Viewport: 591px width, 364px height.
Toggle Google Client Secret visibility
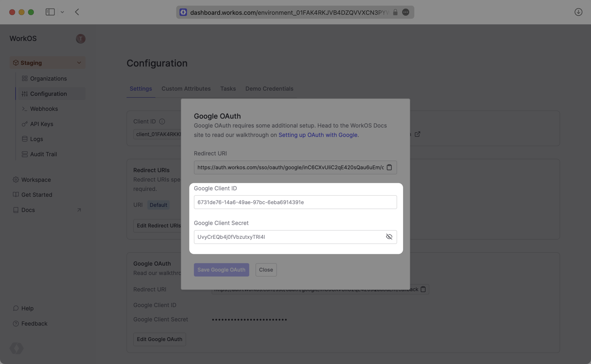click(x=389, y=237)
